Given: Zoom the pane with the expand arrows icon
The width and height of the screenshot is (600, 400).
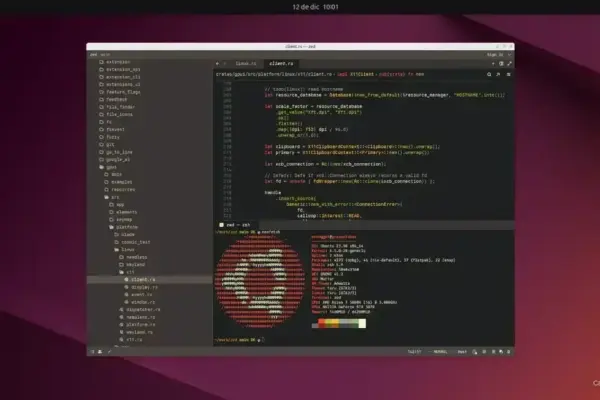Looking at the screenshot, I should pyautogui.click(x=509, y=64).
